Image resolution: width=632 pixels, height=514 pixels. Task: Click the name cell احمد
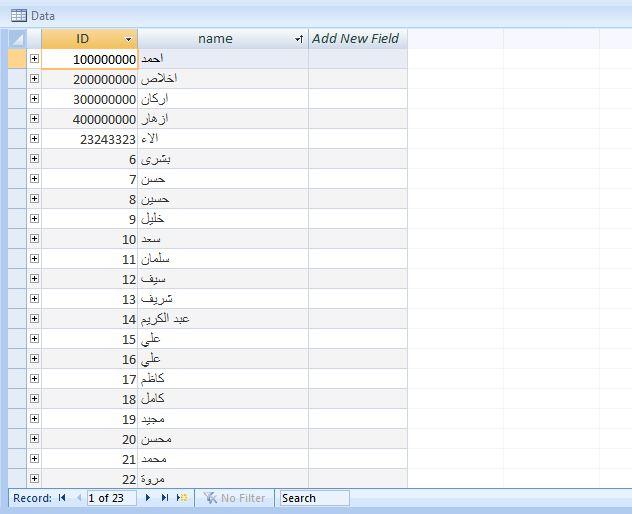[223, 59]
